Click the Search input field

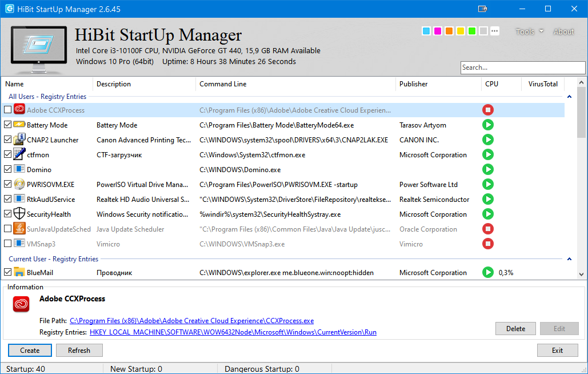(x=523, y=67)
